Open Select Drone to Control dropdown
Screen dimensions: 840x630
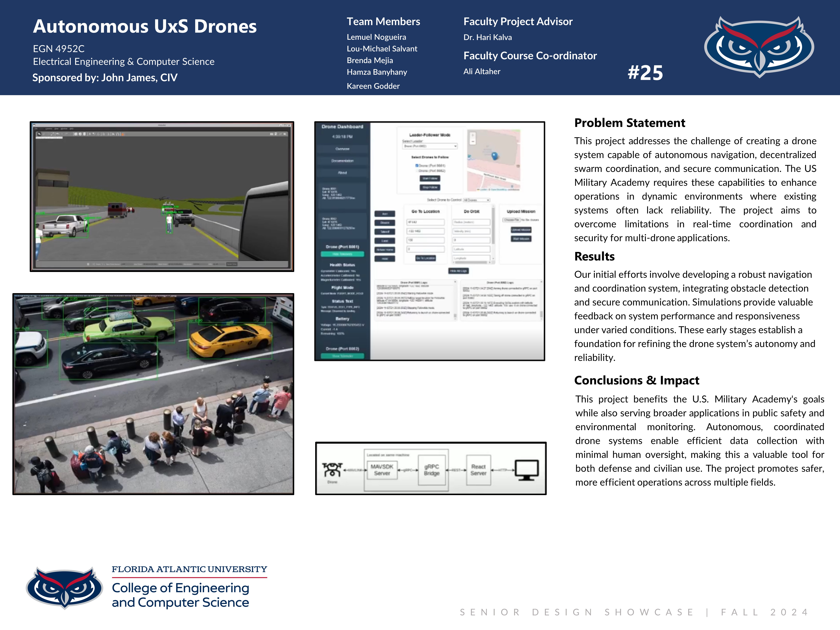(x=476, y=200)
